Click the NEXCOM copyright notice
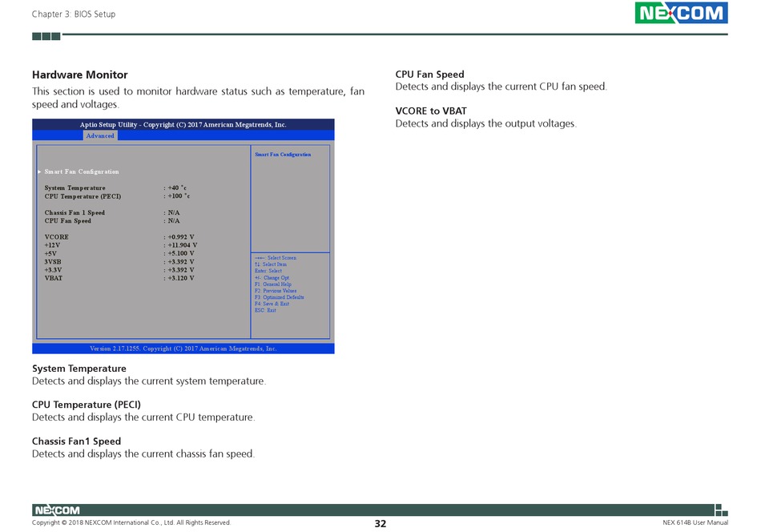This screenshot has height=532, width=761. point(131,522)
